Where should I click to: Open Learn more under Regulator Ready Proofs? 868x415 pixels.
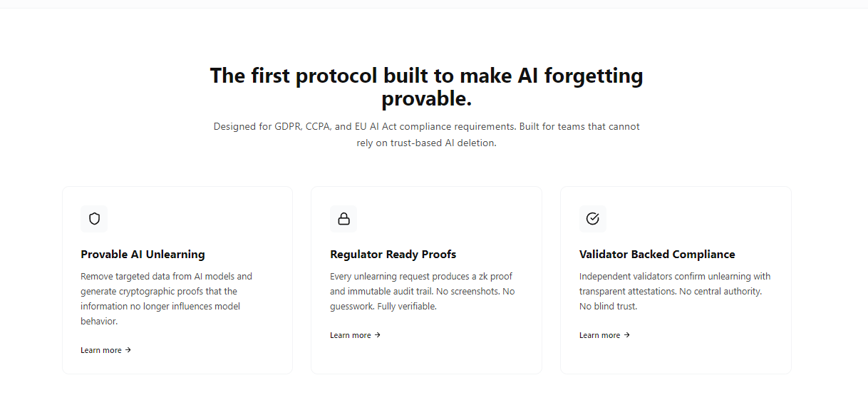(351, 334)
